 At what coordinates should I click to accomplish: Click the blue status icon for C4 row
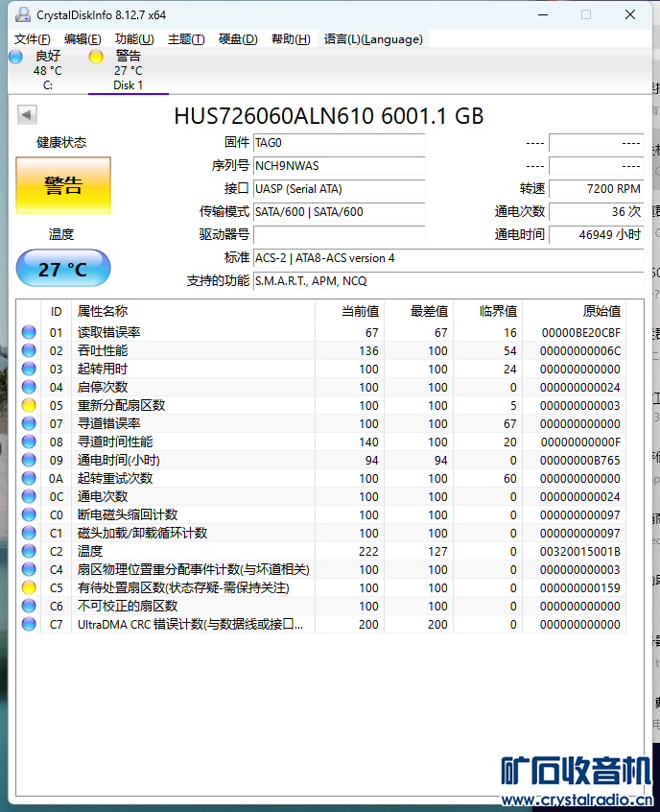[x=29, y=569]
